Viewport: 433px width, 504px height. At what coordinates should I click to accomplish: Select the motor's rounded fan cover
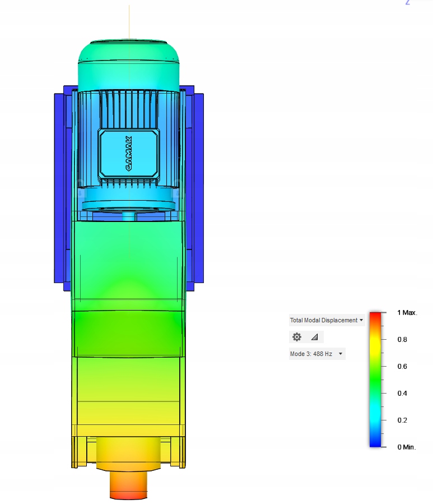pyautogui.click(x=128, y=65)
